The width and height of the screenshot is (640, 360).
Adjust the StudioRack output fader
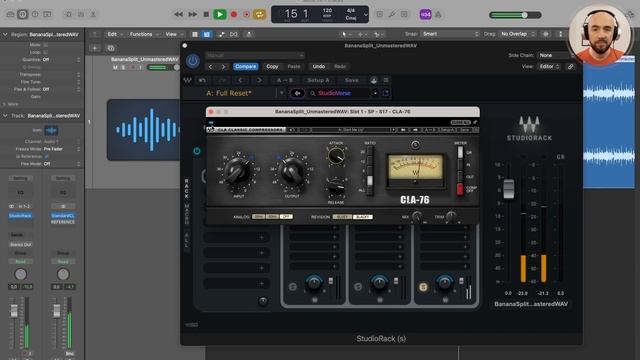(509, 189)
